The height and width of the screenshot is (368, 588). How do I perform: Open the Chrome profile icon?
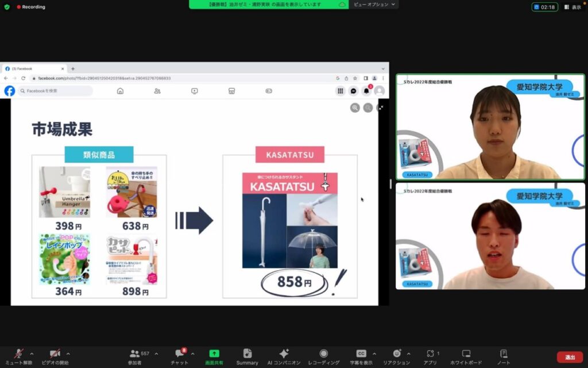(374, 78)
